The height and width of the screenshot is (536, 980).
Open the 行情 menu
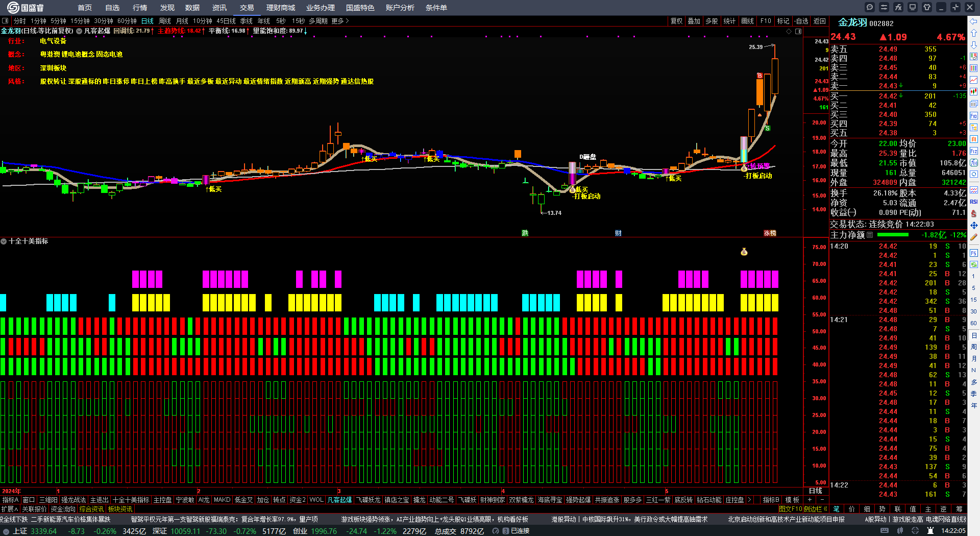(x=140, y=8)
